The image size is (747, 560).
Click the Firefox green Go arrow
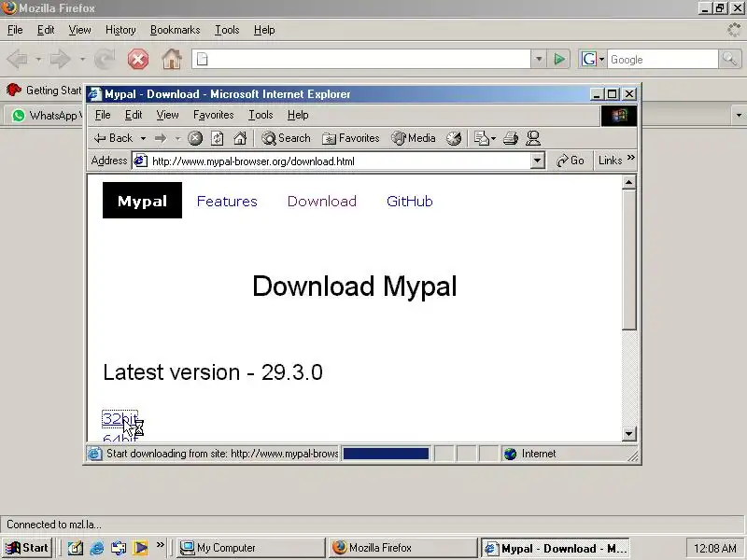coord(559,60)
